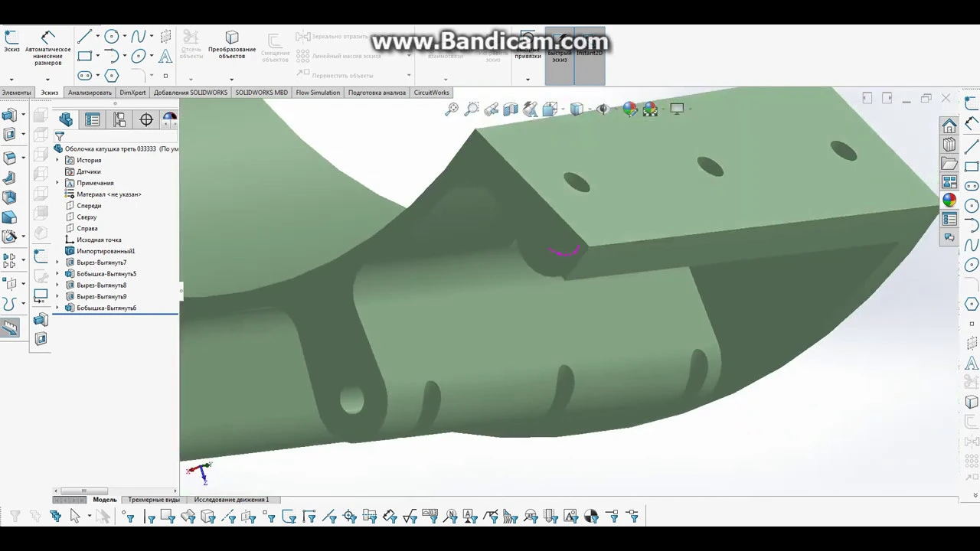
Task: Open the FeatureManager design tree tab
Action: point(66,119)
